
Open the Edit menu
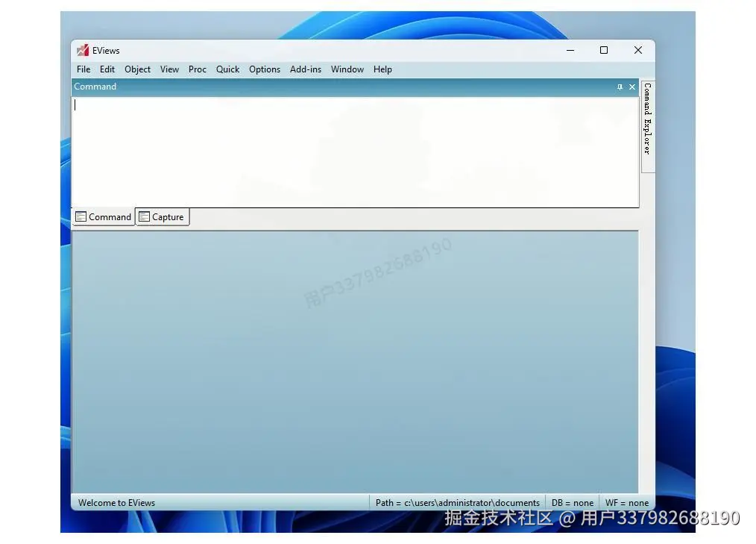click(x=107, y=69)
